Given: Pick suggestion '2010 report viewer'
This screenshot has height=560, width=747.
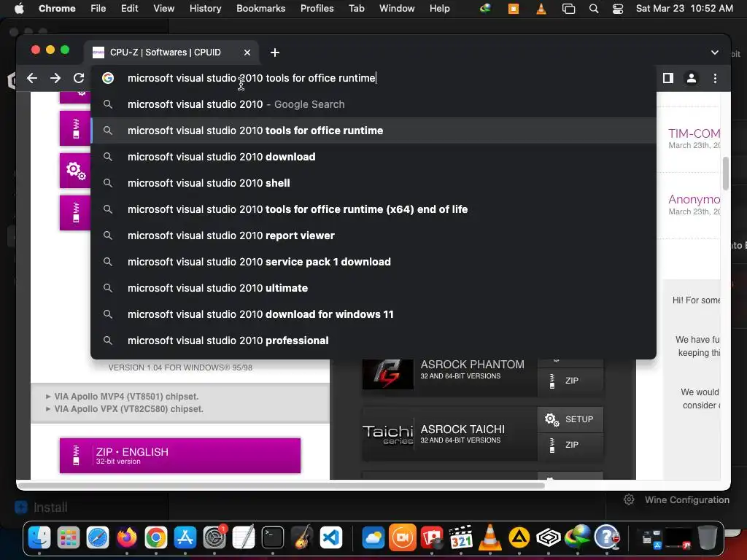Looking at the screenshot, I should (373, 236).
